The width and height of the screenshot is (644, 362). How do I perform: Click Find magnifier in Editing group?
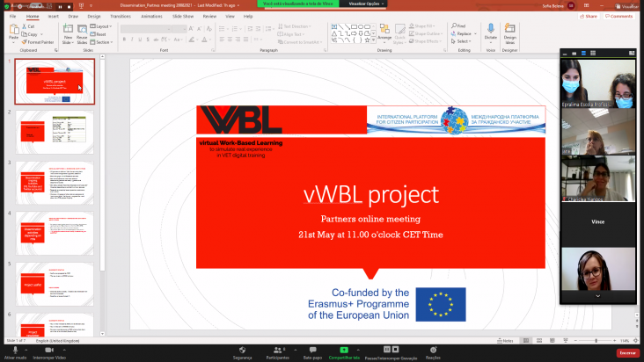[x=458, y=25]
